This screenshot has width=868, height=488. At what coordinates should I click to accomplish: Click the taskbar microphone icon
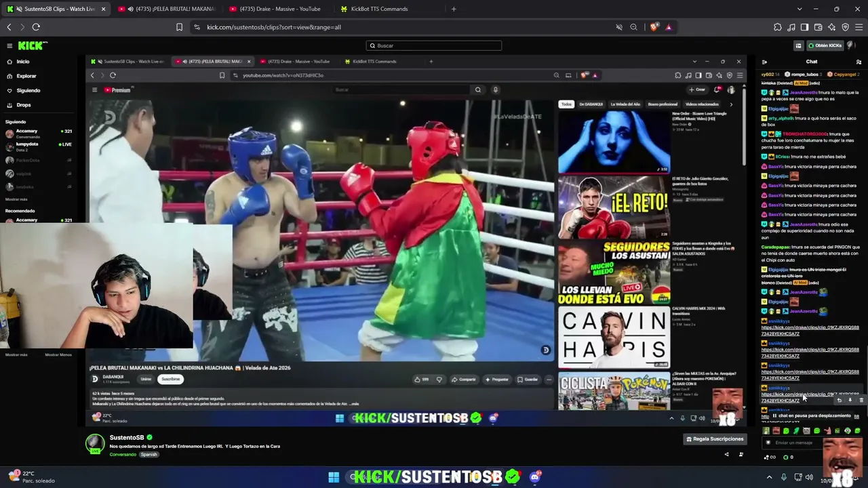click(784, 477)
